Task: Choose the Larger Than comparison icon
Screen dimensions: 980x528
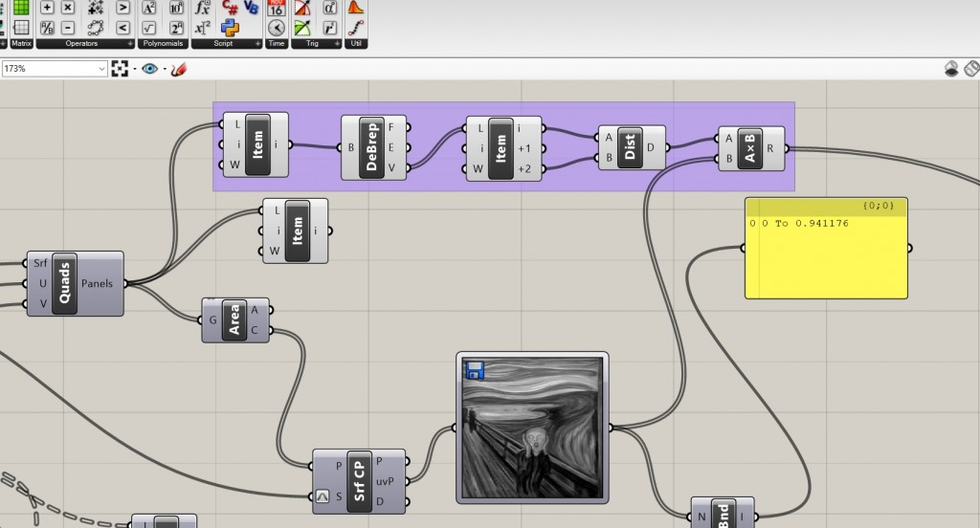Action: [x=123, y=7]
